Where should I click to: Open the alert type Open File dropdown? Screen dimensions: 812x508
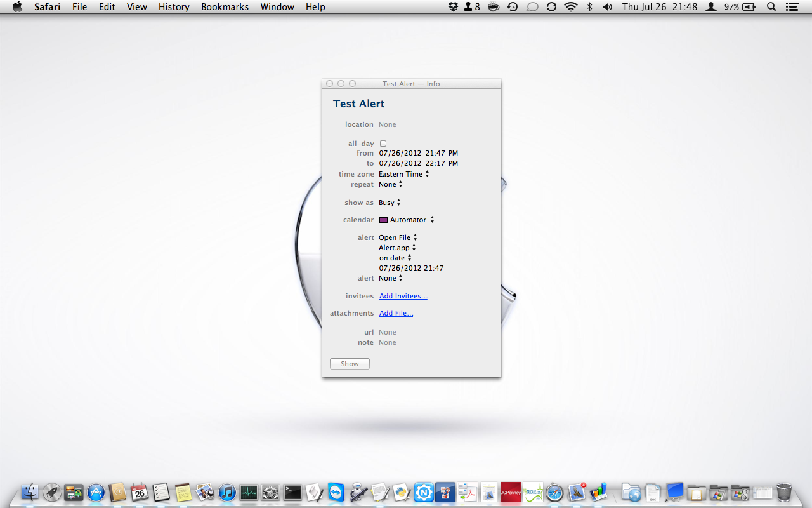click(398, 237)
